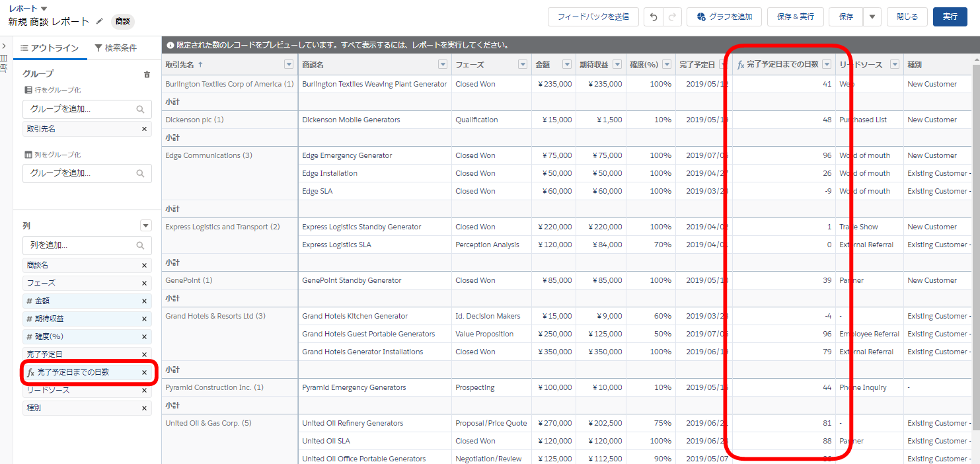
Task: Click the info icon in the preview banner
Action: click(x=170, y=46)
